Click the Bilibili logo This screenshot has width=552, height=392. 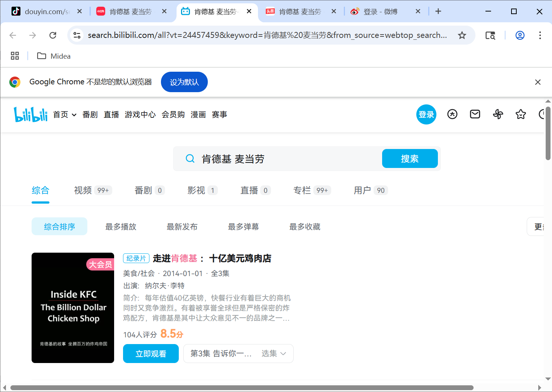[x=31, y=114]
